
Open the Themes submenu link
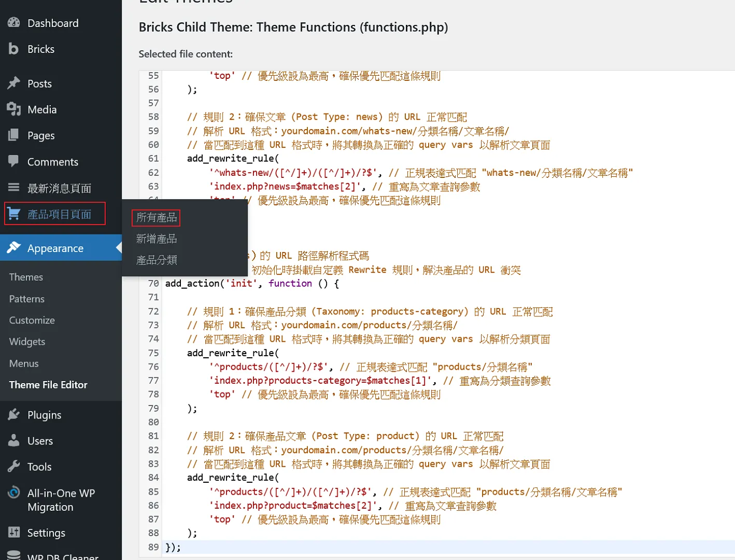point(26,277)
